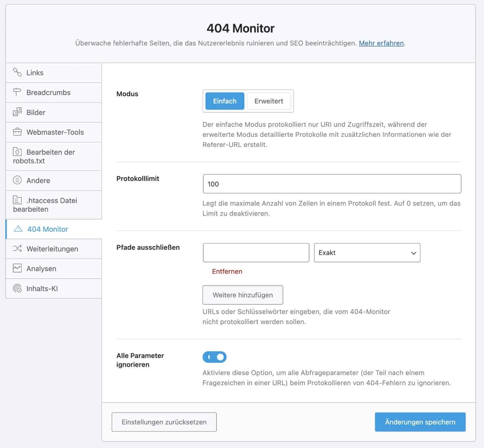Click the Webmaster-Tools toolbox icon
The height and width of the screenshot is (448, 484).
point(17,132)
